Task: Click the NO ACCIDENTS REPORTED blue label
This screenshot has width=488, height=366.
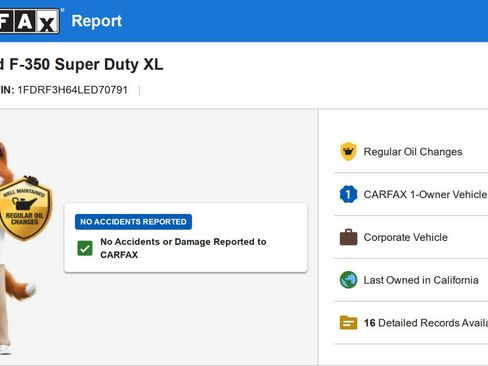Action: [133, 222]
